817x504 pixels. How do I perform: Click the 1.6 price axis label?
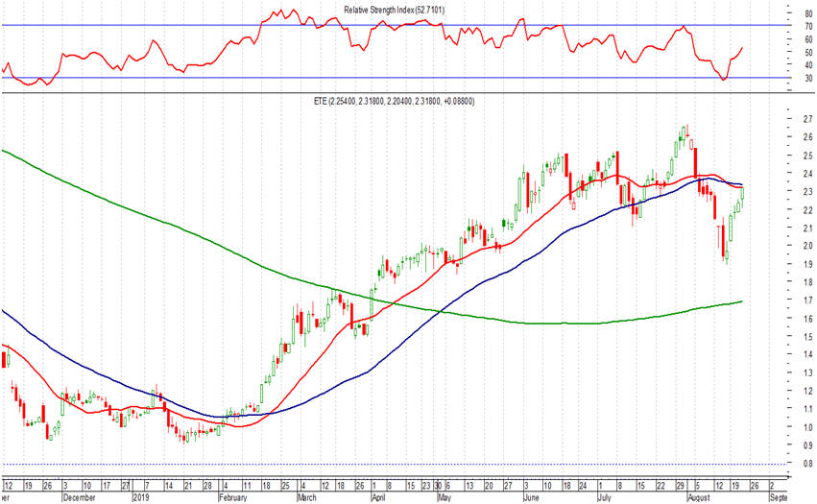(807, 319)
